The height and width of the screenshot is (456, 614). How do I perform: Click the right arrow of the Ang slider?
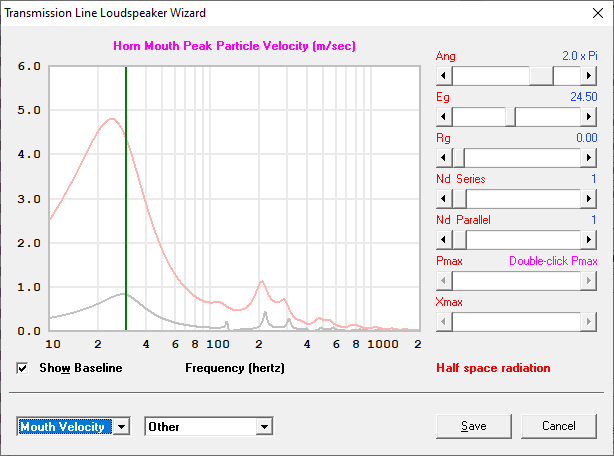point(589,76)
